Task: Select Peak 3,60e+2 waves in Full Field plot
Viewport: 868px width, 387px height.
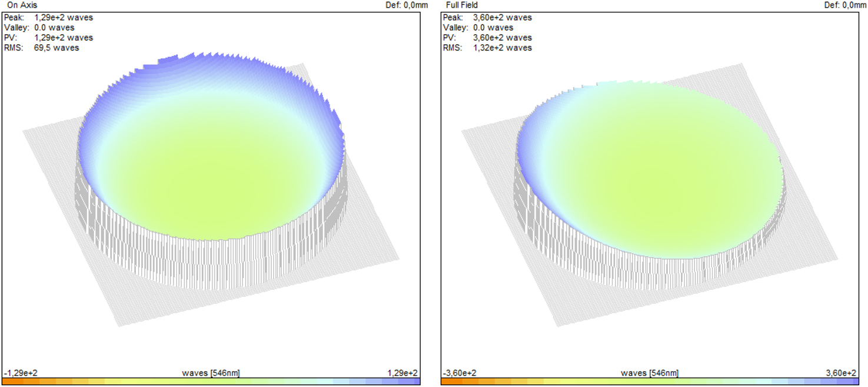Action: tap(487, 18)
